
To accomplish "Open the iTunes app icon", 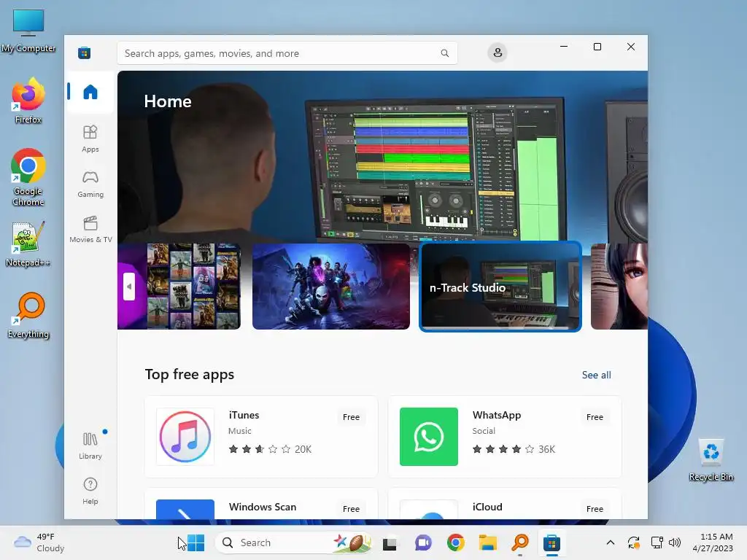I will (x=185, y=437).
